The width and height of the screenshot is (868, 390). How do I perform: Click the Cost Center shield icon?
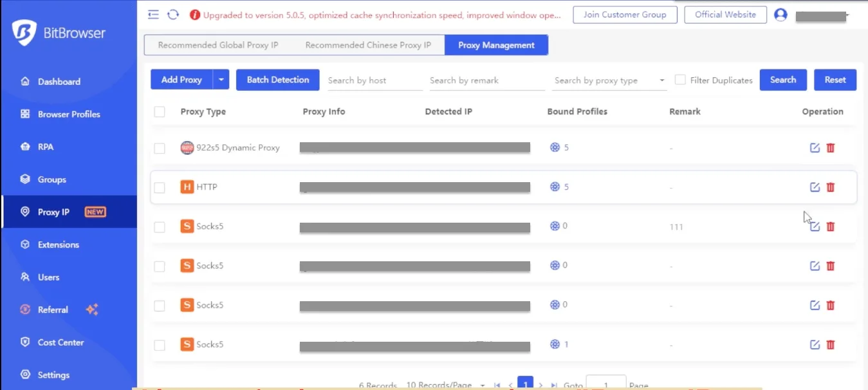[x=25, y=342]
